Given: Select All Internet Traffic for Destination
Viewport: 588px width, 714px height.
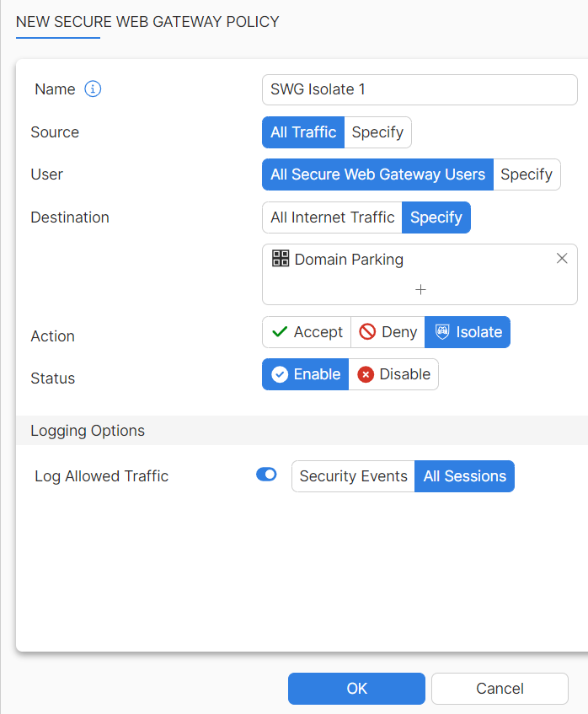Looking at the screenshot, I should coord(331,217).
